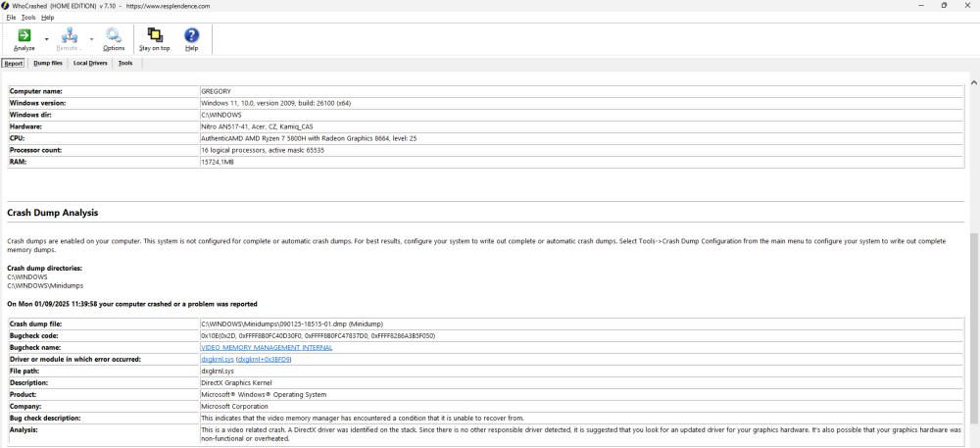The height and width of the screenshot is (448, 980).
Task: Click the Product value Microsoft Windows Operating System
Action: pyautogui.click(x=264, y=394)
